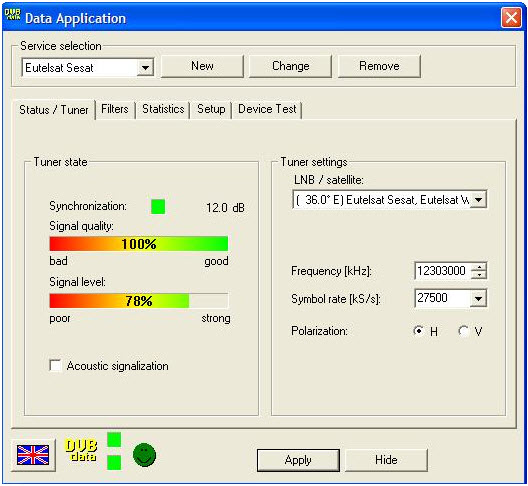Click the upper green status square at the bottom
Image resolution: width=528 pixels, height=486 pixels.
point(114,440)
